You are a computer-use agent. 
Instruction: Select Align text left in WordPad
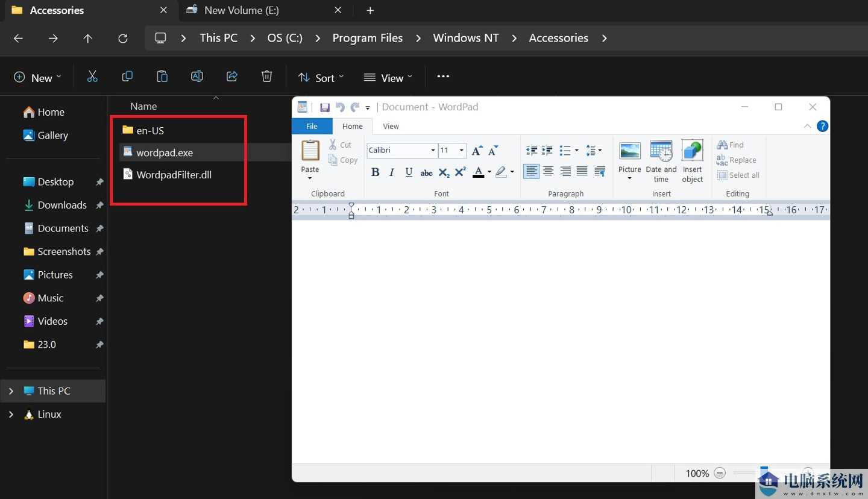point(531,172)
